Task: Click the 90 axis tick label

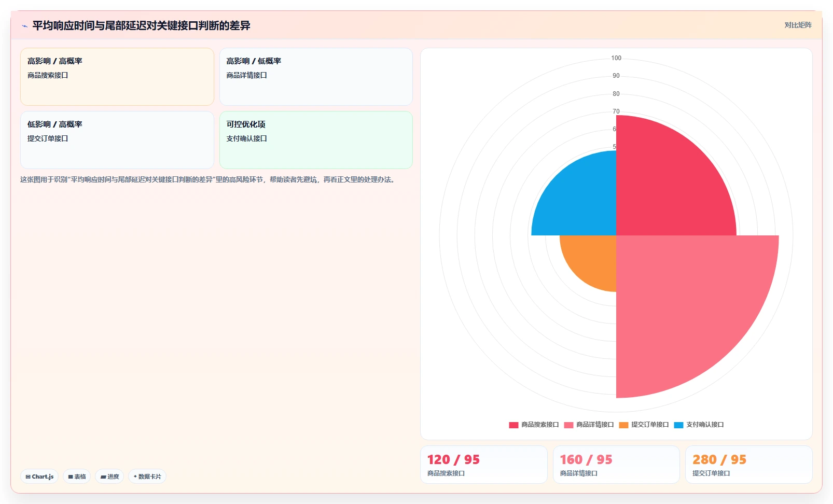Action: [x=616, y=76]
